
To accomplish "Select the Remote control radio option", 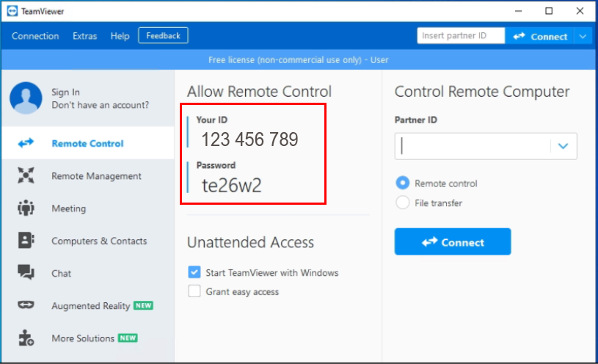I will pyautogui.click(x=403, y=183).
